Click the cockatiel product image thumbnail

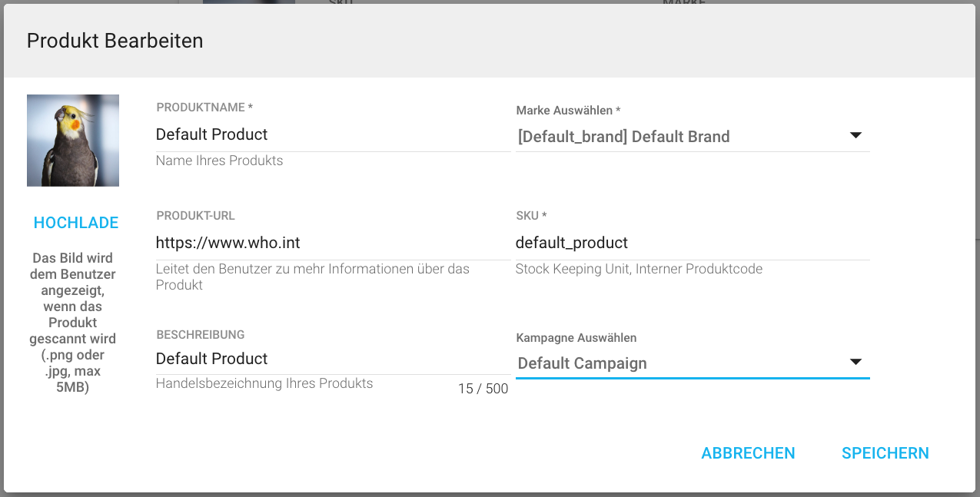click(x=73, y=141)
